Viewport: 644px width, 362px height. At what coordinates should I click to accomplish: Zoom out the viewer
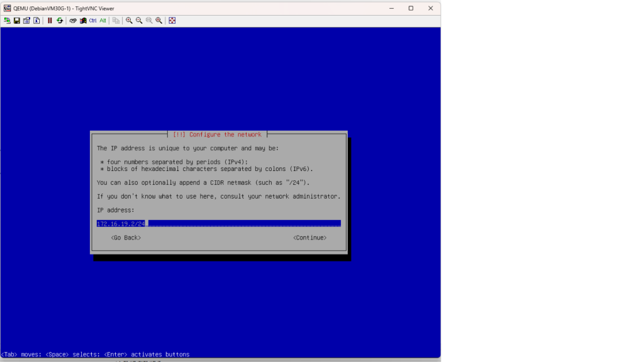pos(139,21)
